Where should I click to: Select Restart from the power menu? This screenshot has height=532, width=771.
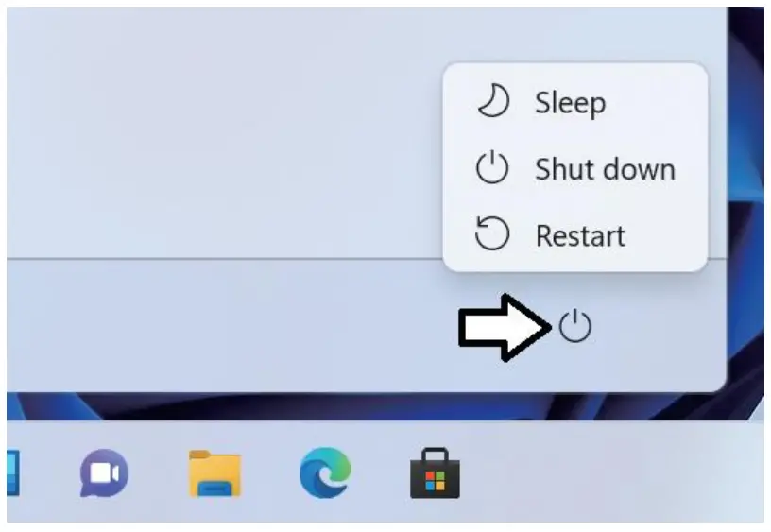pos(574,235)
